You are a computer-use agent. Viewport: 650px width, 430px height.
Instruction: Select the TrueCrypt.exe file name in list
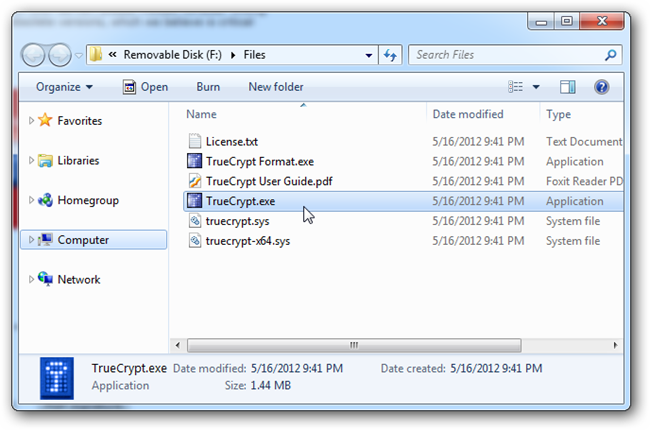pos(240,202)
